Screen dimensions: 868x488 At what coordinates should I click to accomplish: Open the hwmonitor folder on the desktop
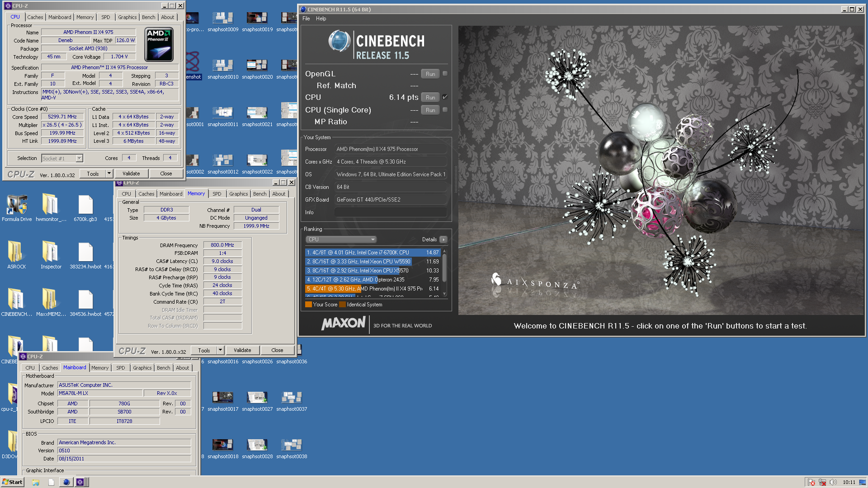pyautogui.click(x=51, y=208)
